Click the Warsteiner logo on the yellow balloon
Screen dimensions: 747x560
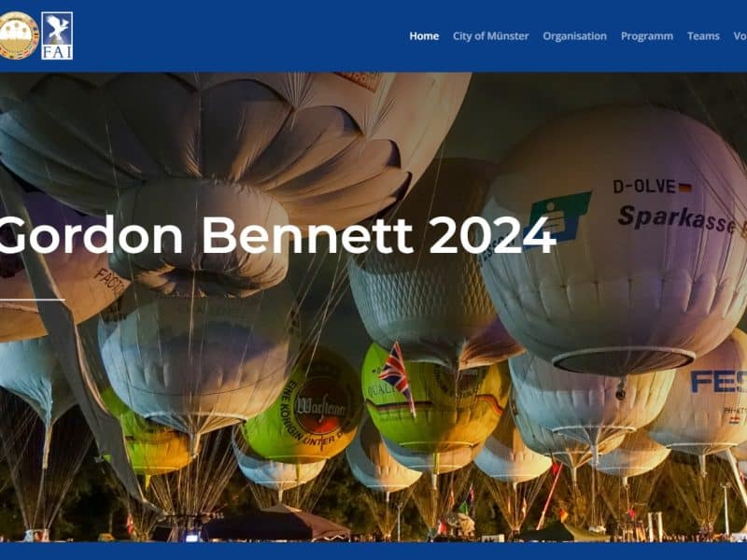click(x=322, y=407)
